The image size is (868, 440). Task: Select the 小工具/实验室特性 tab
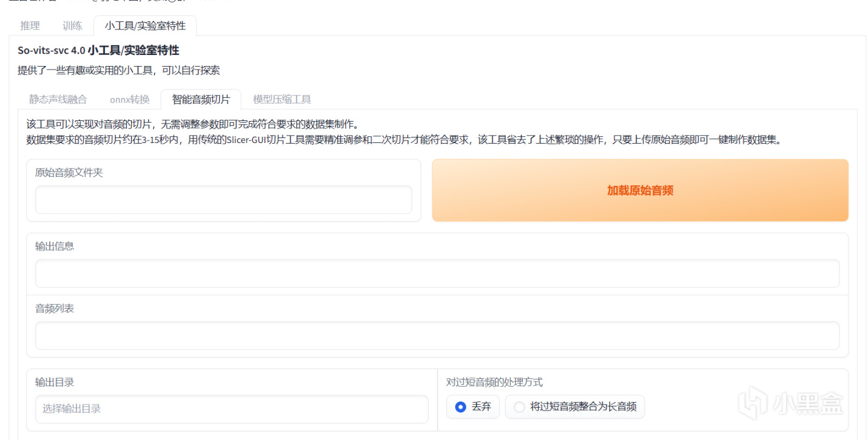(145, 26)
